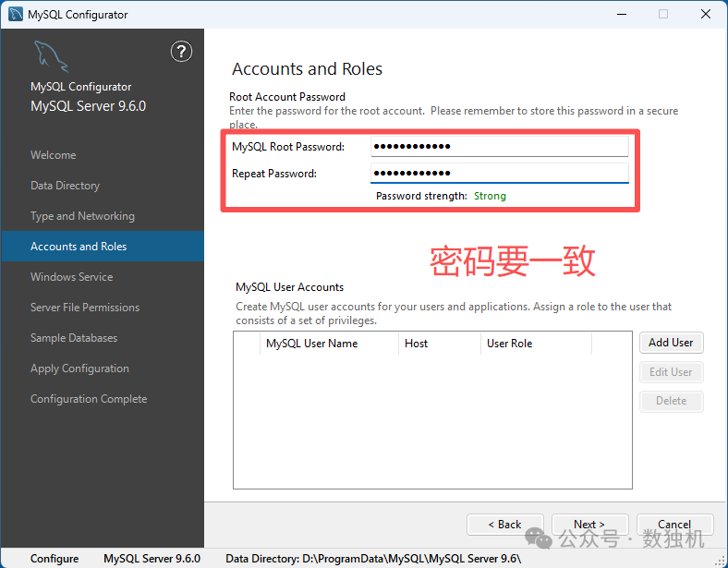728x568 pixels.
Task: Click the MySQL User Accounts label
Action: pos(289,287)
